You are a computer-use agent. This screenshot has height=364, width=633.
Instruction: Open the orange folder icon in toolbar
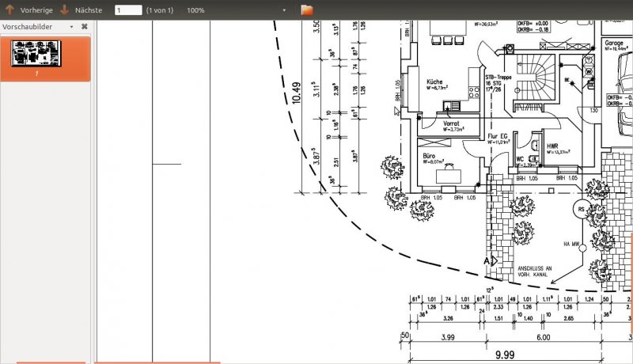tap(307, 10)
